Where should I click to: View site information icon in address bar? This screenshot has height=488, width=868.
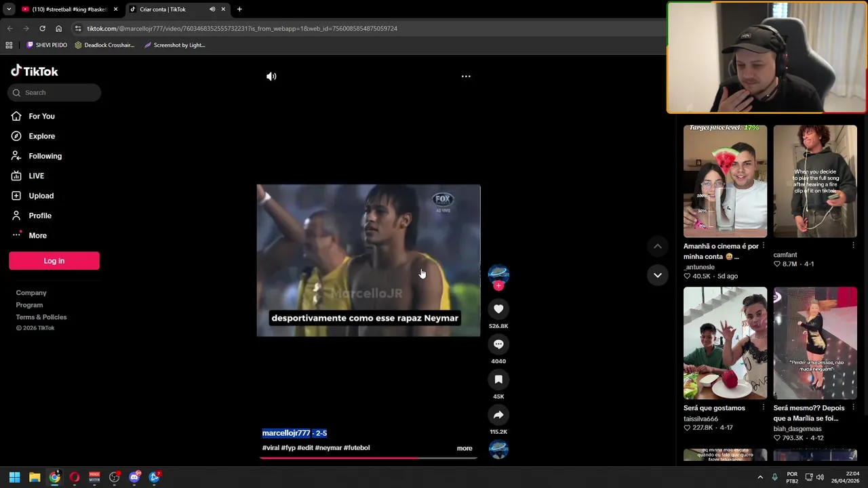click(78, 28)
